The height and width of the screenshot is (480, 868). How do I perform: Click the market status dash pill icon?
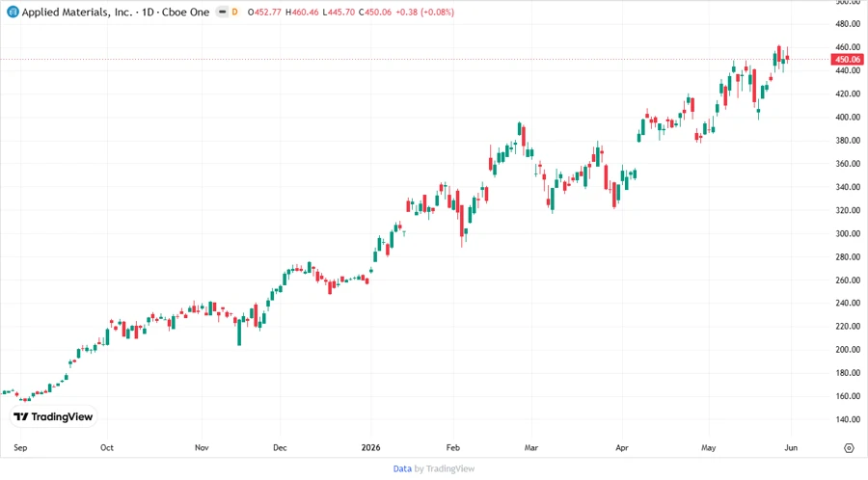pos(222,12)
